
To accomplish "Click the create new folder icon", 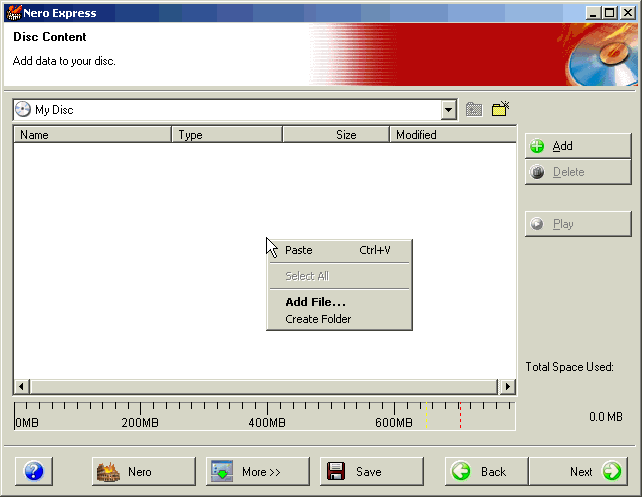I will (500, 109).
